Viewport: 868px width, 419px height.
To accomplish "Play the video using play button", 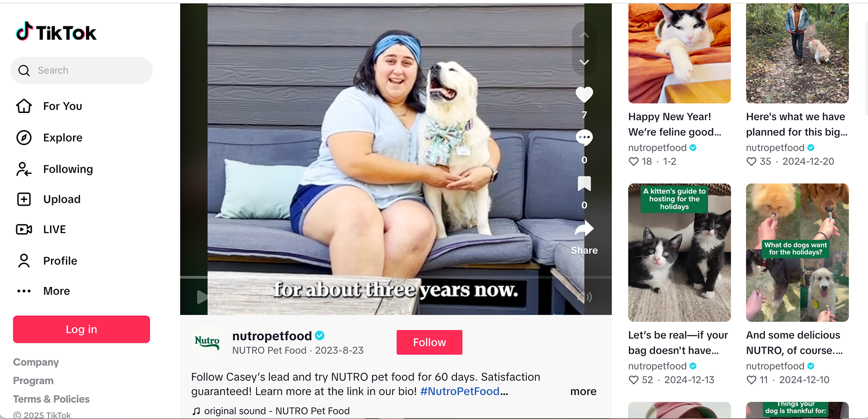I will click(202, 297).
